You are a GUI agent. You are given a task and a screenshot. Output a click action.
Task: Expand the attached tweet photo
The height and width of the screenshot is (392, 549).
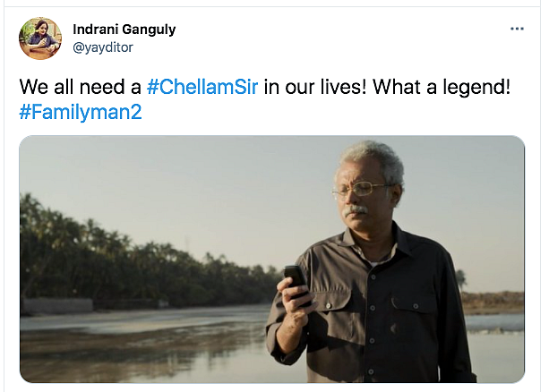click(x=272, y=259)
